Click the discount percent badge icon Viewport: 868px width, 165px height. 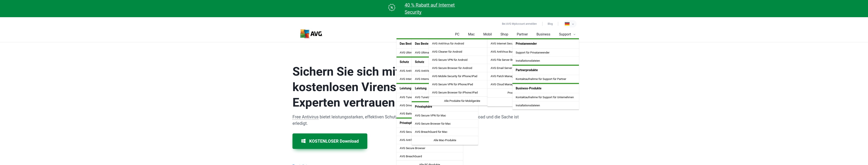[x=392, y=8]
